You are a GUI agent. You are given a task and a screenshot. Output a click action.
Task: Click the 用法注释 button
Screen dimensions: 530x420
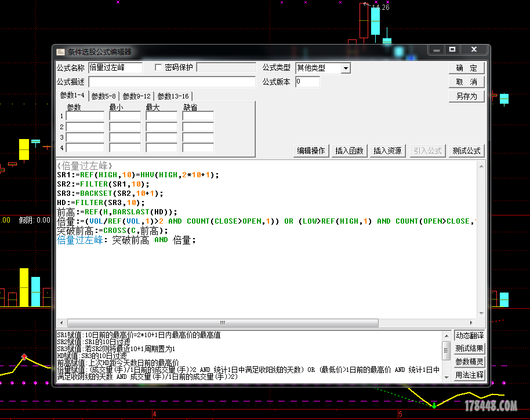470,375
